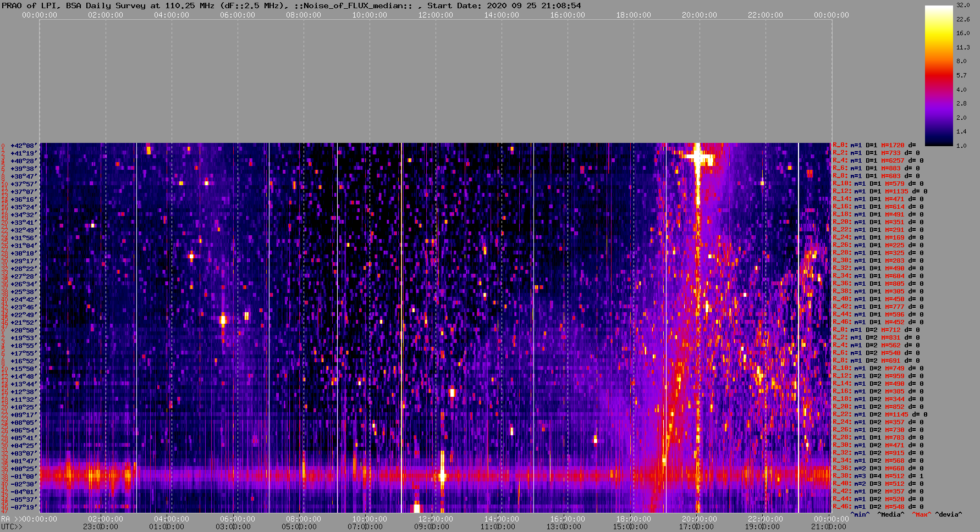This screenshot has width=980, height=532.
Task: Click the R_24 row showing M=169
Action: click(878, 238)
